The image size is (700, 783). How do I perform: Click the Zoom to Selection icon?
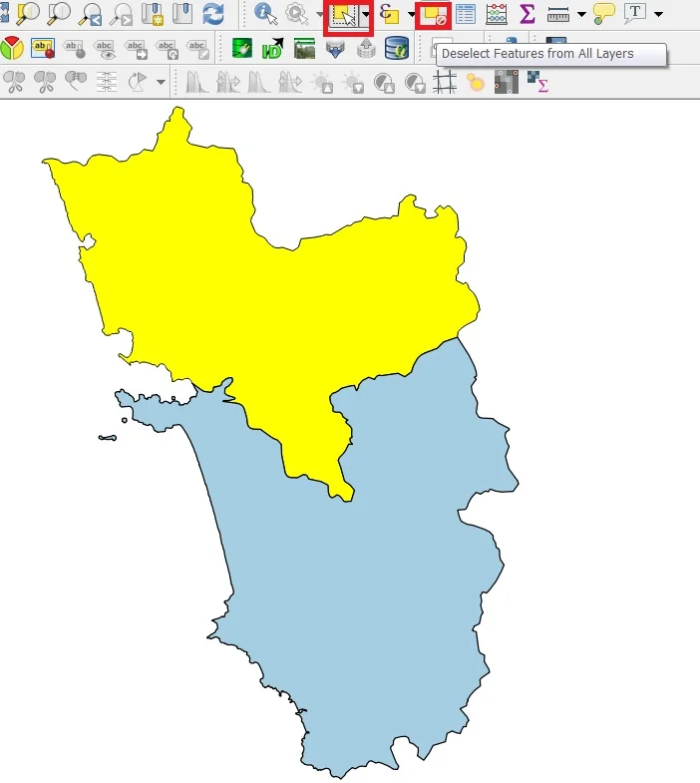28,14
